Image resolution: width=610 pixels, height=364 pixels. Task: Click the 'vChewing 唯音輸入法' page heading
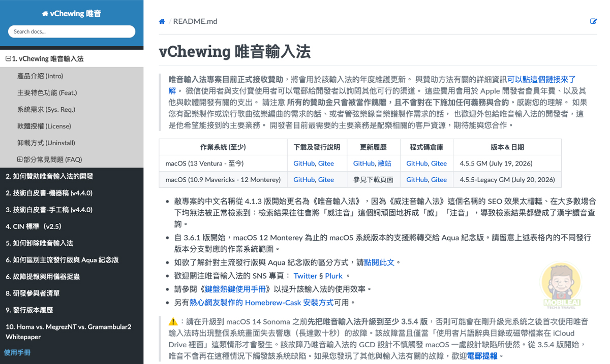[x=234, y=51]
